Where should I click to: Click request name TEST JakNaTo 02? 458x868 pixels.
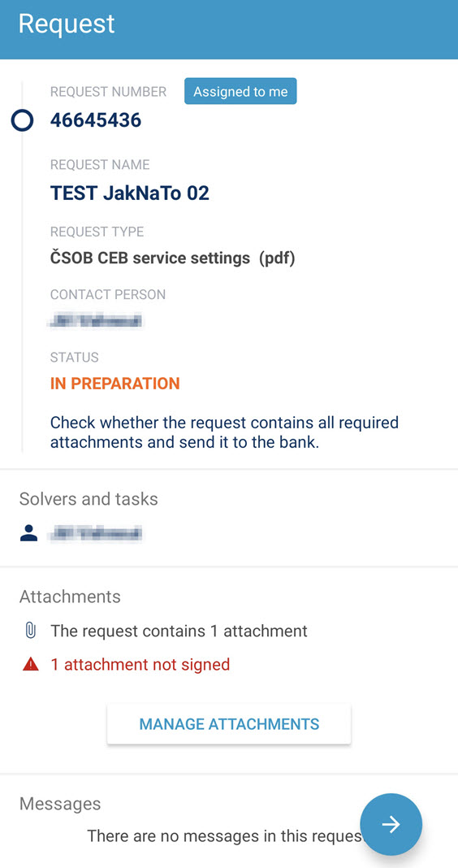pyautogui.click(x=130, y=193)
